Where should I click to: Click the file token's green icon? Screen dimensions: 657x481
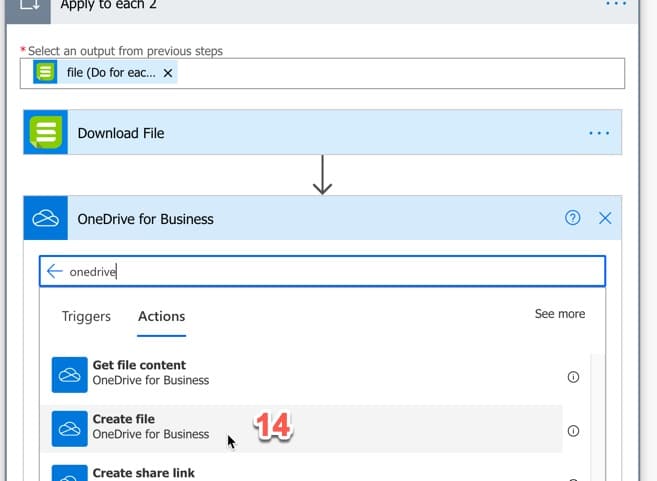pyautogui.click(x=45, y=73)
